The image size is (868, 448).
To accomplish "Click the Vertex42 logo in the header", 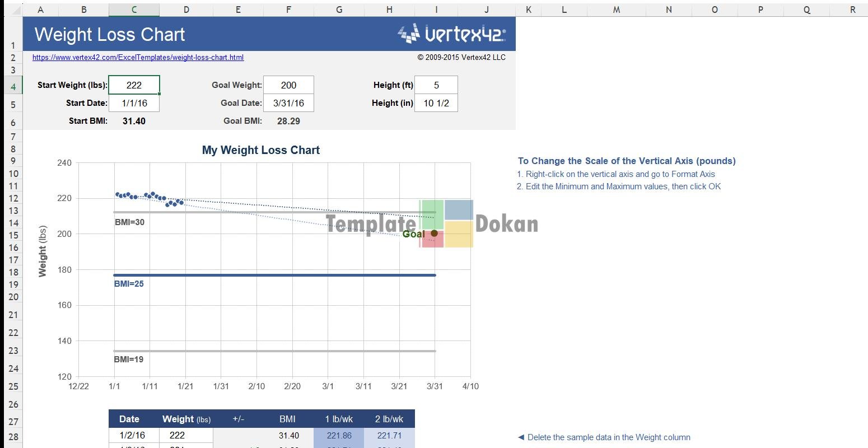I will click(451, 34).
